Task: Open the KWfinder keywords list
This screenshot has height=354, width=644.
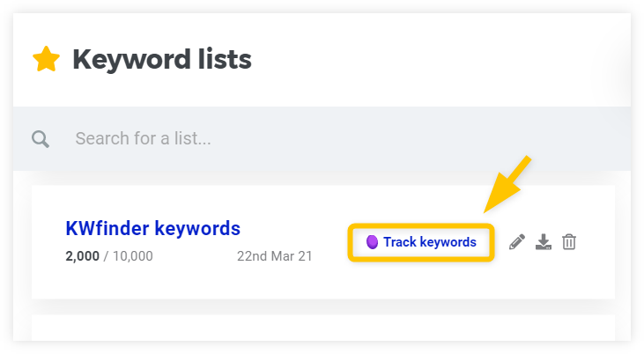Action: coord(152,228)
